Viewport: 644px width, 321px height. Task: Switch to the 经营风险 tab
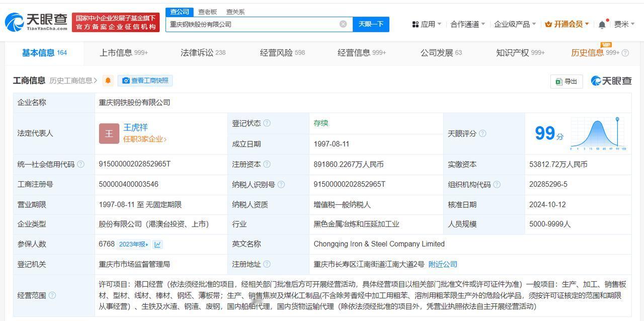point(282,53)
